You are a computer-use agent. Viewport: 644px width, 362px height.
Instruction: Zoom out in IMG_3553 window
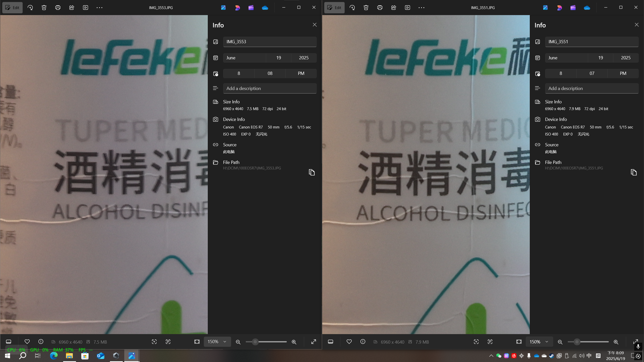click(x=238, y=342)
